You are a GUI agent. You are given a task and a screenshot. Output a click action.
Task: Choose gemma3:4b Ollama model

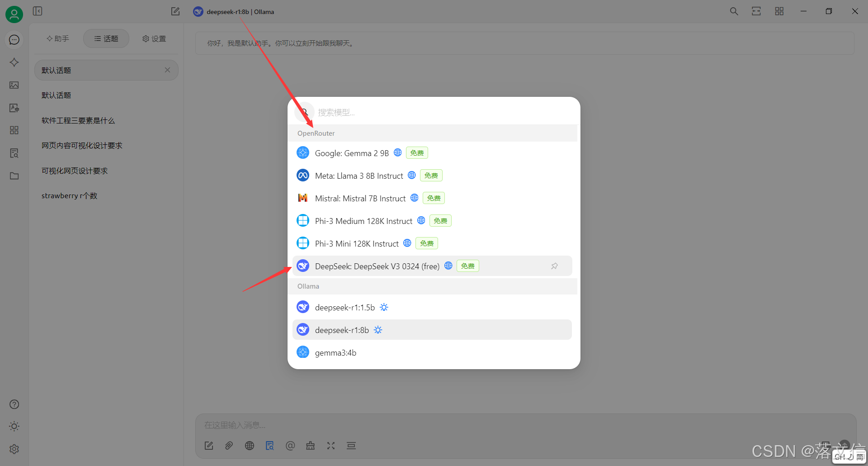click(x=432, y=352)
